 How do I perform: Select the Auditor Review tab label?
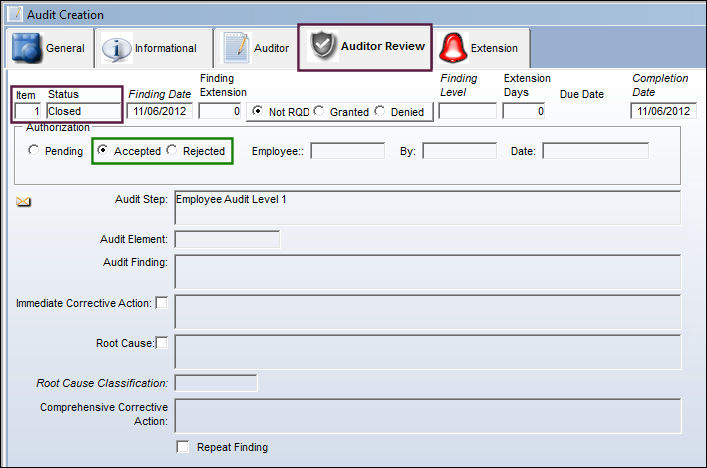pyautogui.click(x=382, y=46)
